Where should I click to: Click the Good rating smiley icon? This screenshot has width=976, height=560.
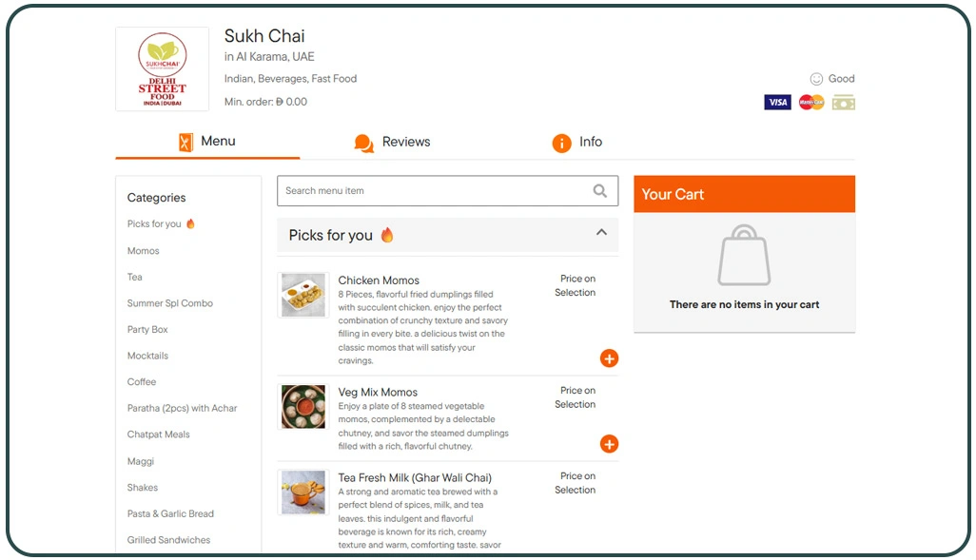(815, 79)
